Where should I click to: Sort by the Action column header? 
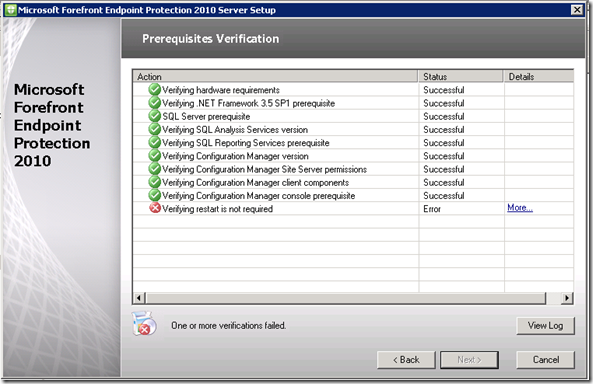click(275, 76)
